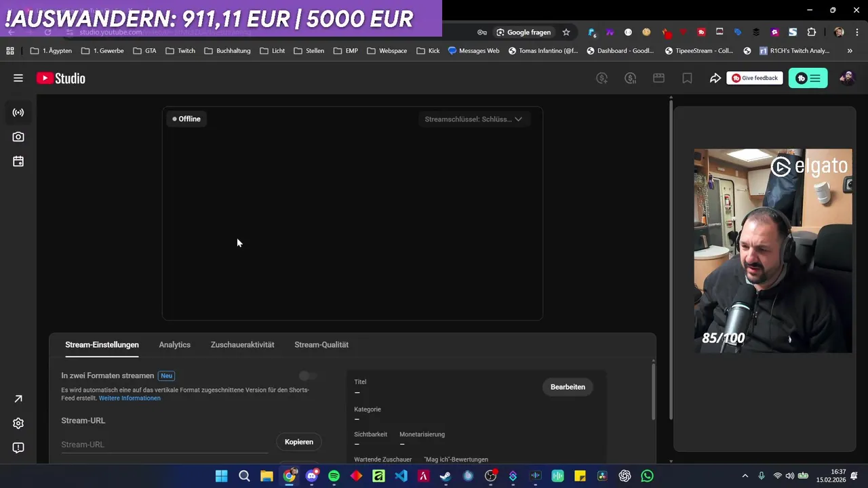Open Visual Studio Code from taskbar
Image resolution: width=868 pixels, height=488 pixels.
coord(401,476)
